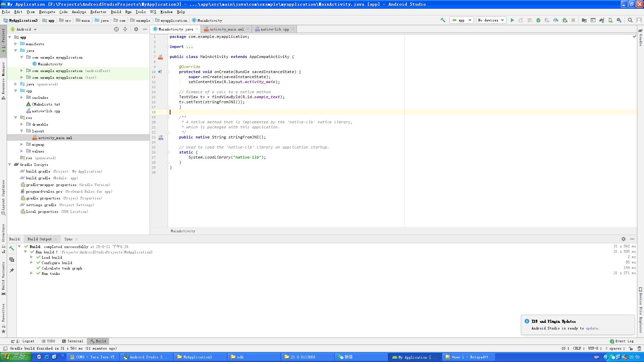Click the project panel settings gear

136,29
